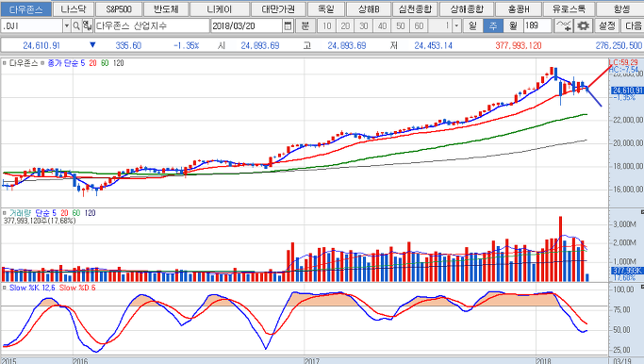Choose the 50 minute interval button
Viewport: 644px width, 364px height.
click(x=401, y=25)
